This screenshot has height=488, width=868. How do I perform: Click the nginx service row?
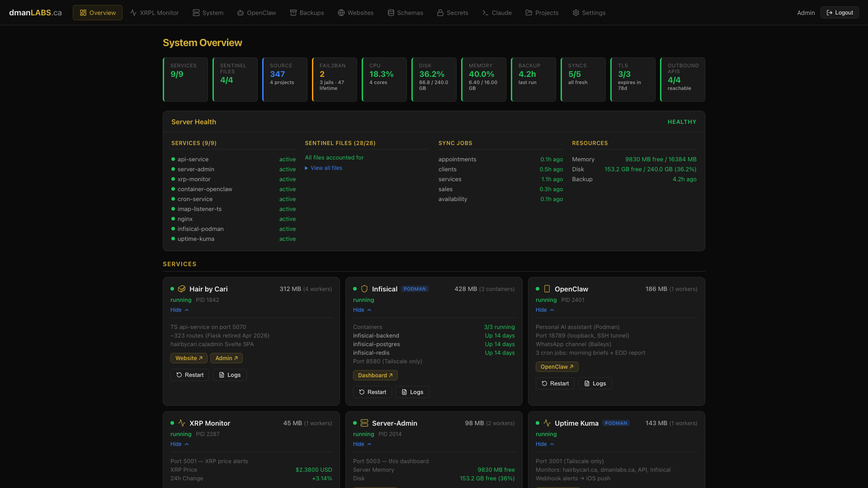tap(233, 219)
